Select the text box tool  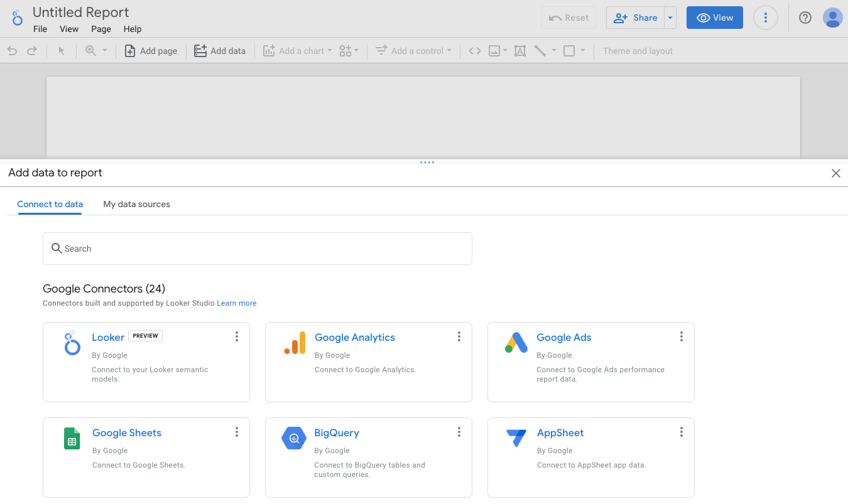tap(520, 51)
